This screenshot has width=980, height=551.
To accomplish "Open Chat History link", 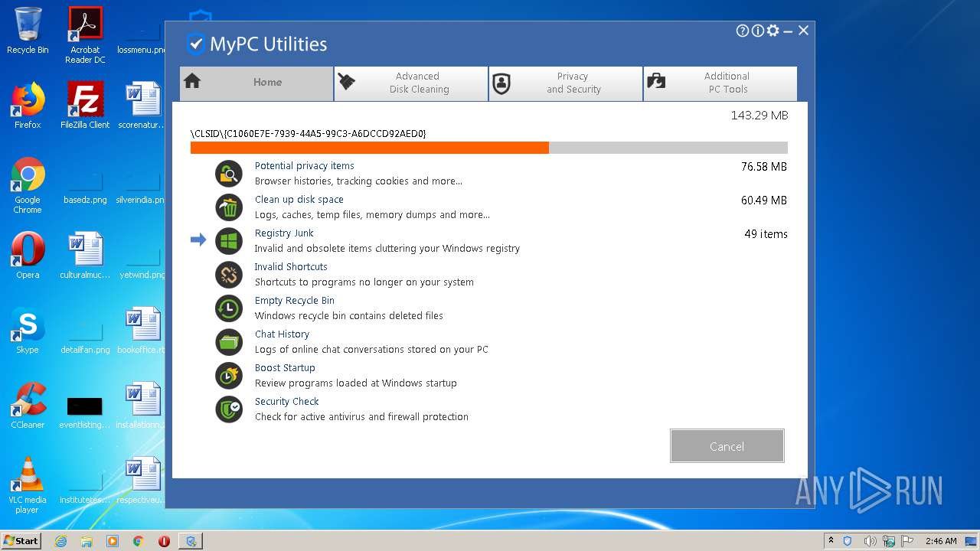I will [282, 334].
